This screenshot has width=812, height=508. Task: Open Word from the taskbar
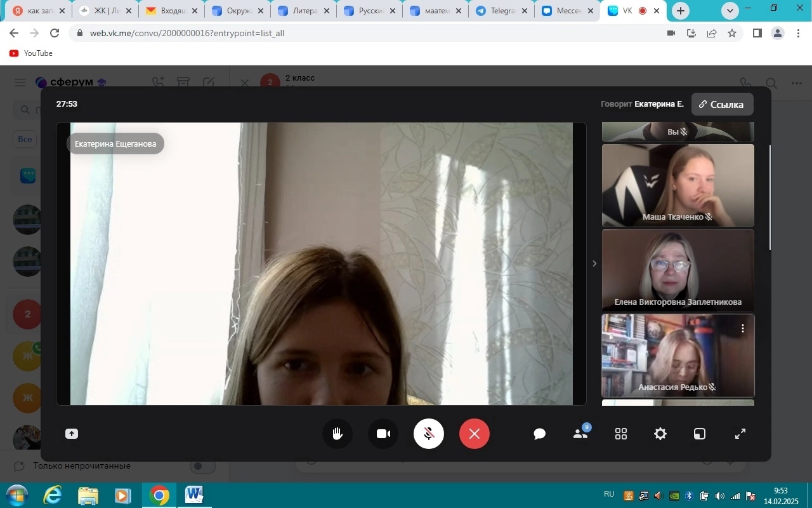pos(194,495)
